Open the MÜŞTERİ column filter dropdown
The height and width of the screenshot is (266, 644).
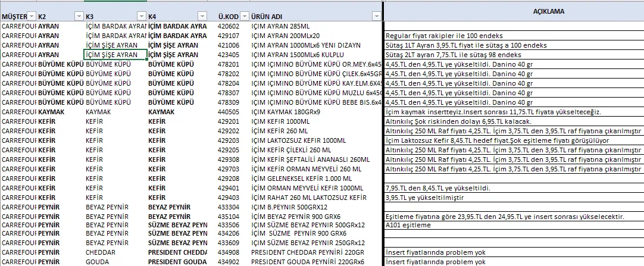[x=32, y=17]
